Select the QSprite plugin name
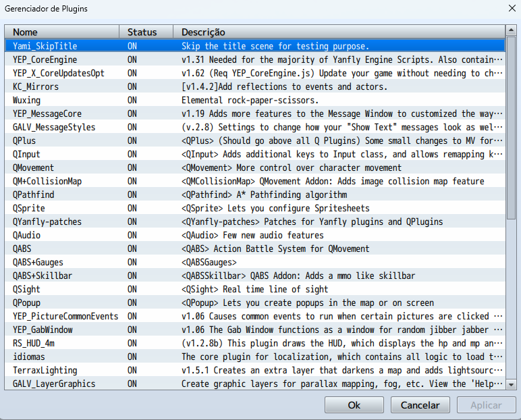The image size is (521, 420). 29,209
